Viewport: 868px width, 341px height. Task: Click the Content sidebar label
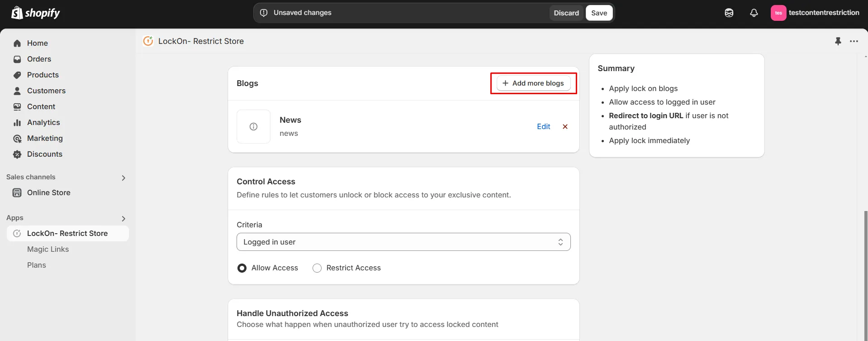[41, 106]
